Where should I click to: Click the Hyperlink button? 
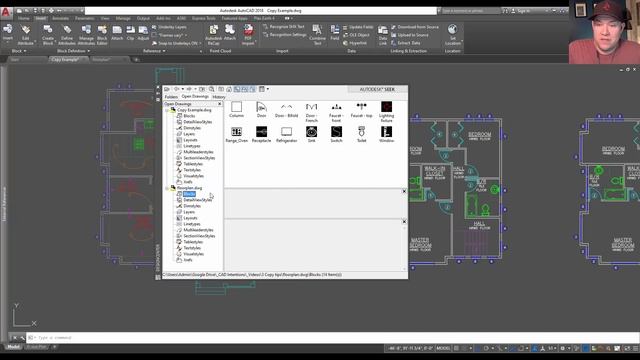[x=355, y=43]
